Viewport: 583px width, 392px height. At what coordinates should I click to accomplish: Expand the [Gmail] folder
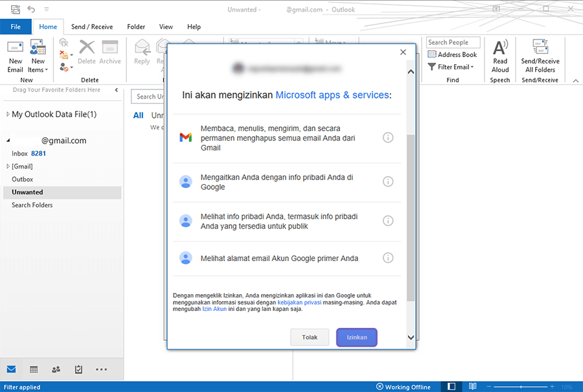(8, 167)
